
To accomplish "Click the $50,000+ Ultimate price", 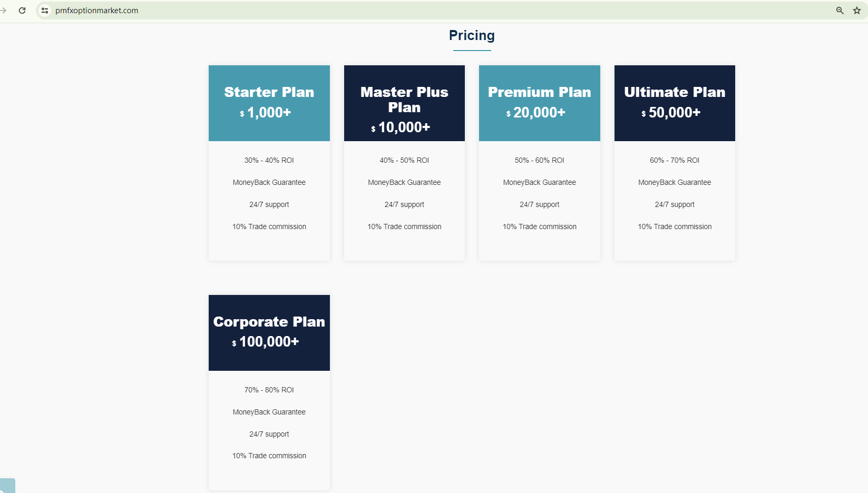I will point(674,113).
